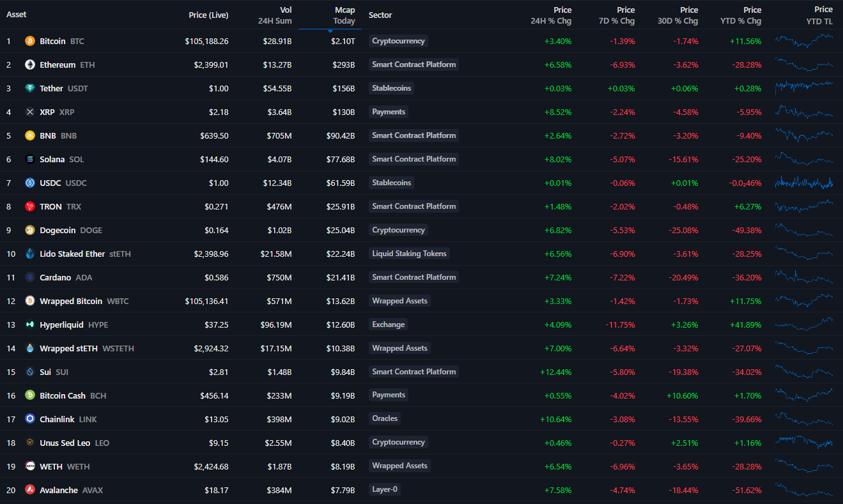Viewport: 843px width, 504px height.
Task: Click the TRON red logo icon
Action: (30, 206)
